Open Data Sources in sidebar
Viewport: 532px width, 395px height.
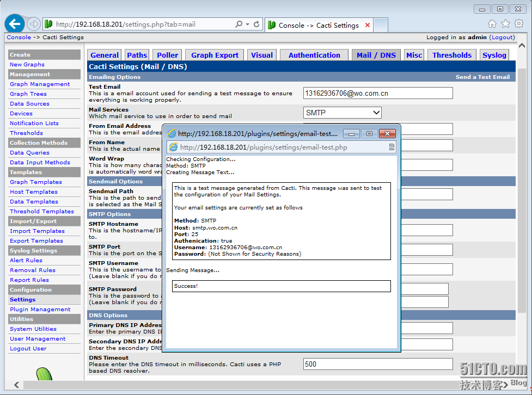[x=29, y=104]
